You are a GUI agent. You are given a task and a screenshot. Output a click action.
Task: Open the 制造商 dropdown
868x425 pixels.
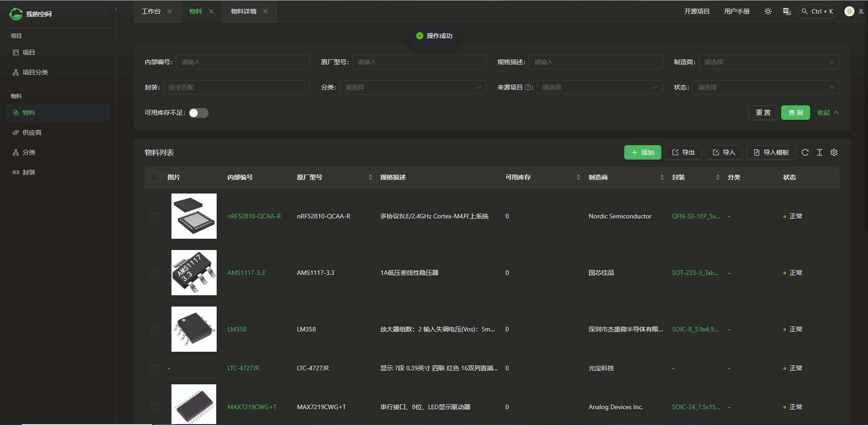[768, 62]
